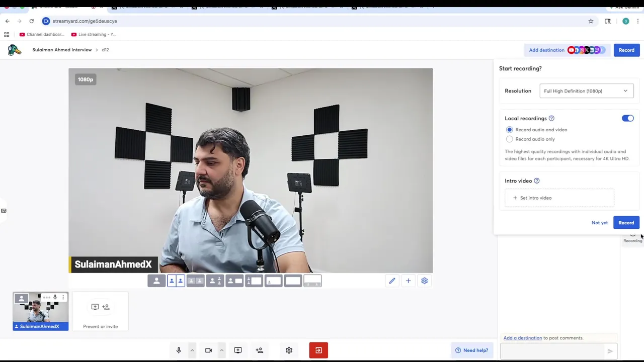This screenshot has width=644, height=362.
Task: Click the panel icon on left screen edge
Action: pyautogui.click(x=4, y=211)
